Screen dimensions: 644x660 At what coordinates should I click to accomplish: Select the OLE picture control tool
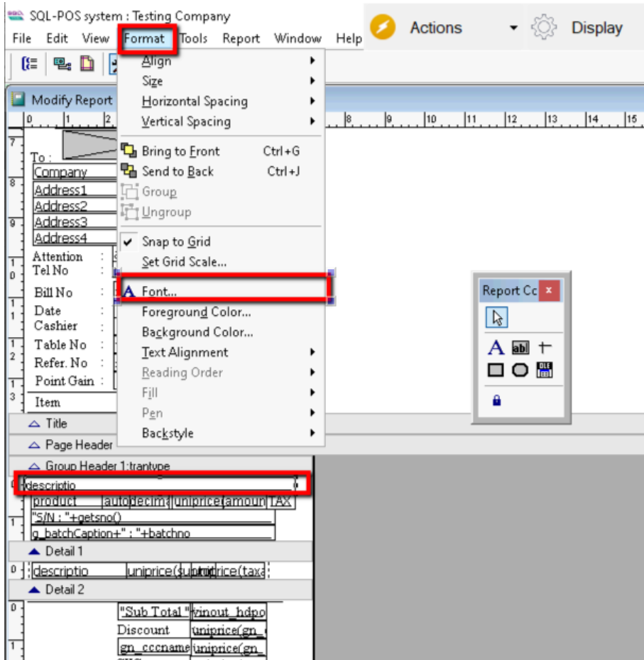pos(545,370)
